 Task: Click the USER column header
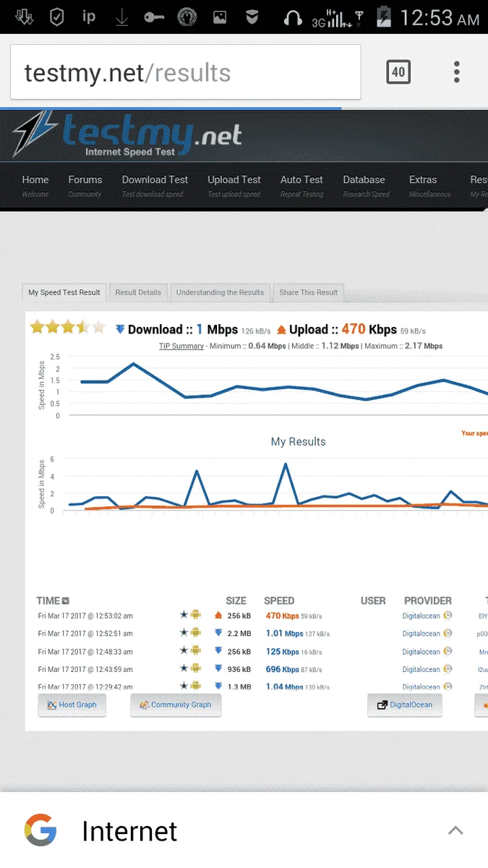tap(373, 601)
